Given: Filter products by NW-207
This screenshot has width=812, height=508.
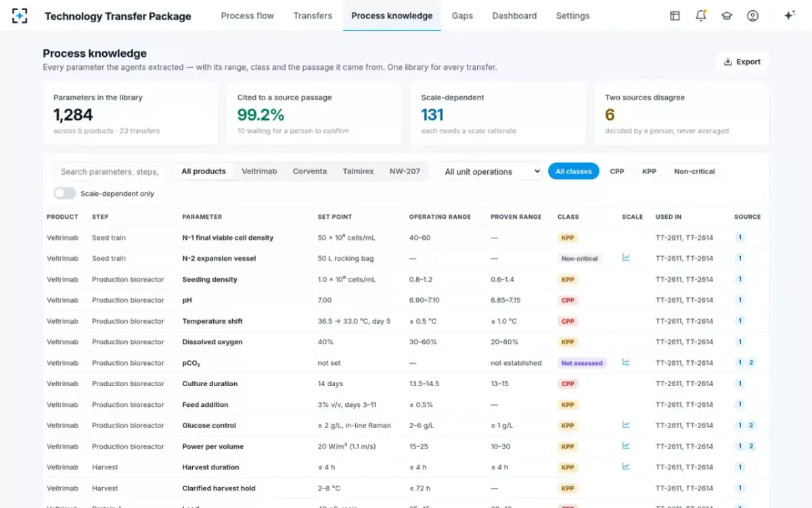Looking at the screenshot, I should (405, 171).
